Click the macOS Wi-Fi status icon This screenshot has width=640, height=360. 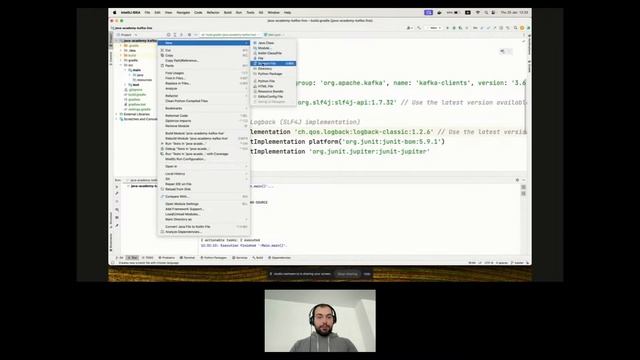478,13
